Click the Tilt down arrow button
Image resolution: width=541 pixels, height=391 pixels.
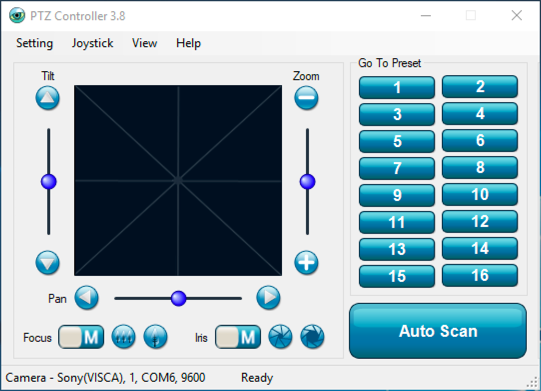48,263
